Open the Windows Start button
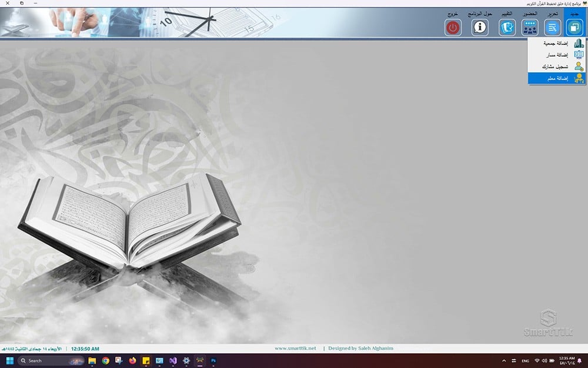The image size is (588, 368). [x=9, y=360]
